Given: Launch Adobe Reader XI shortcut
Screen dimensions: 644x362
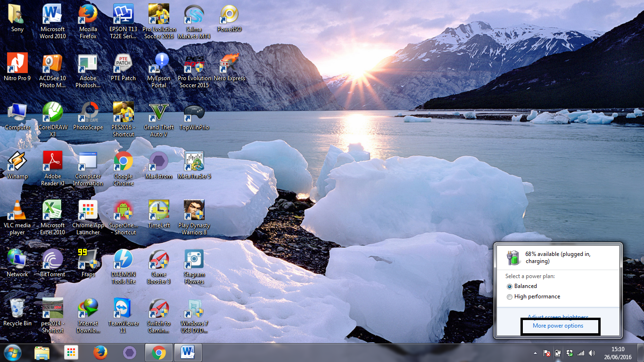Looking at the screenshot, I should [53, 169].
